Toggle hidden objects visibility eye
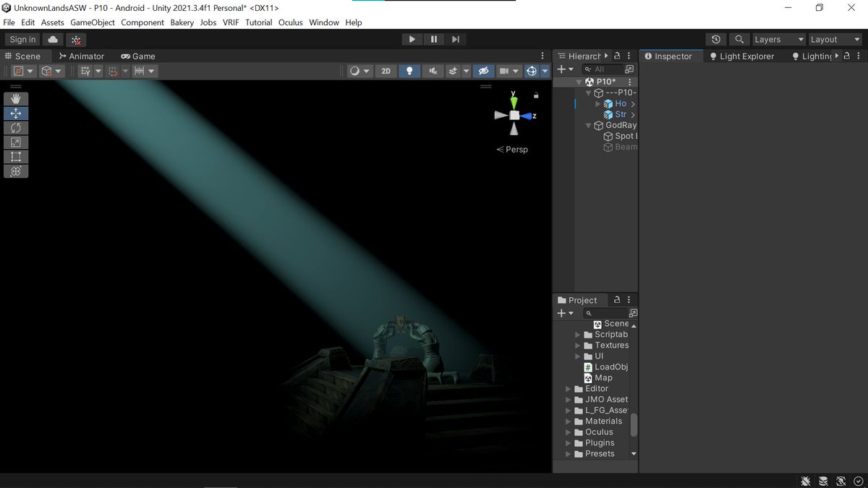The image size is (868, 488). click(x=484, y=71)
